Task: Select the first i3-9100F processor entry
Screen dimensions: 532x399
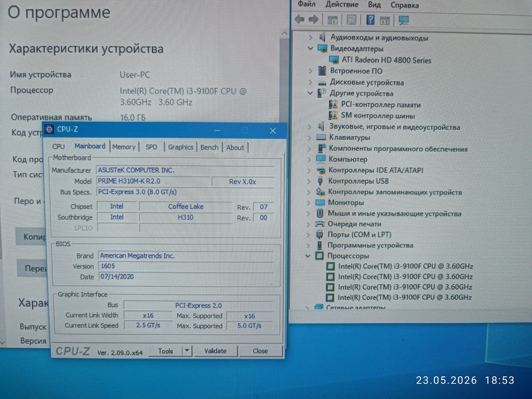Action: [405, 266]
